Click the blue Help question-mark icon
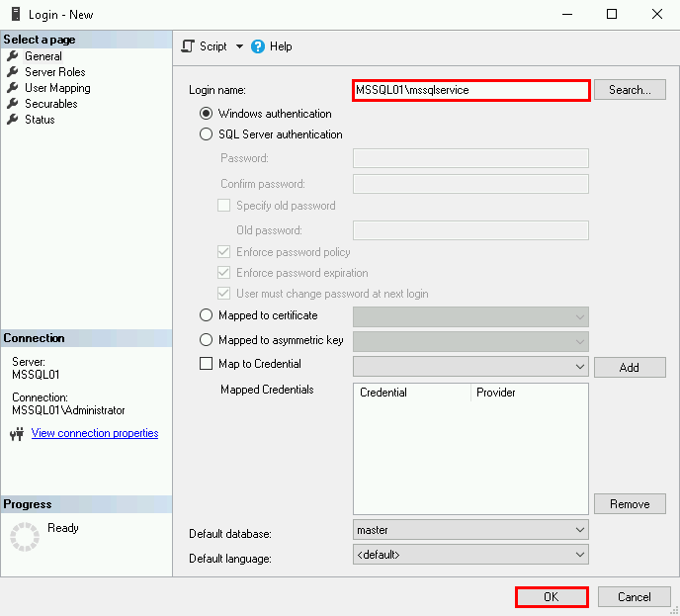Image resolution: width=680 pixels, height=616 pixels. pos(258,46)
